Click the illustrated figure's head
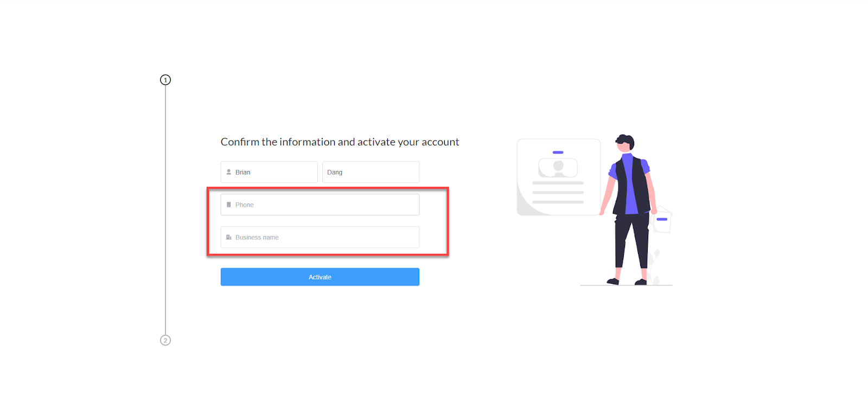 point(625,142)
